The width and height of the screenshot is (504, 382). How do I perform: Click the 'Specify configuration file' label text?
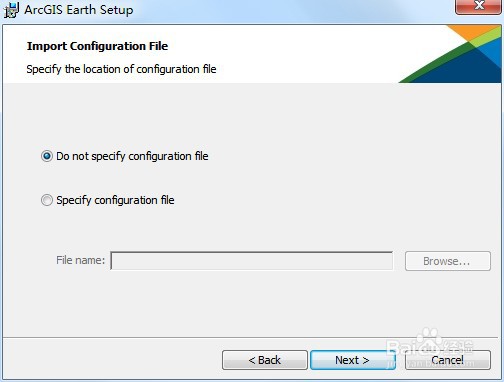115,200
